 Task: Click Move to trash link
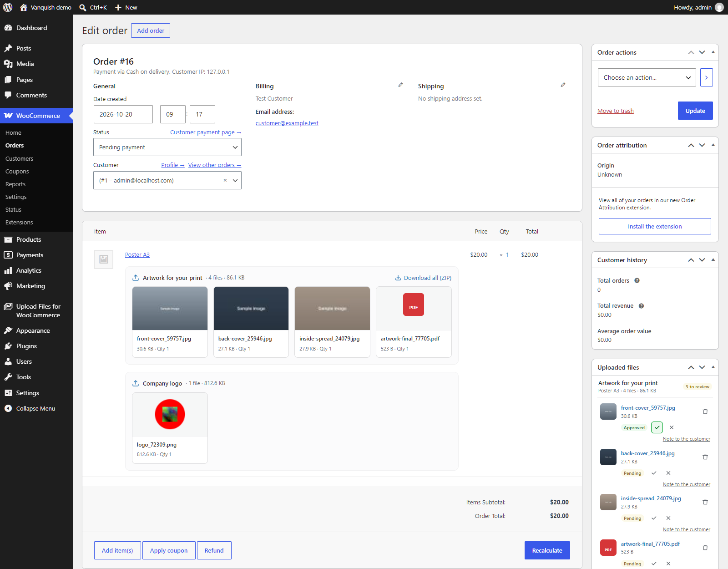[616, 111]
